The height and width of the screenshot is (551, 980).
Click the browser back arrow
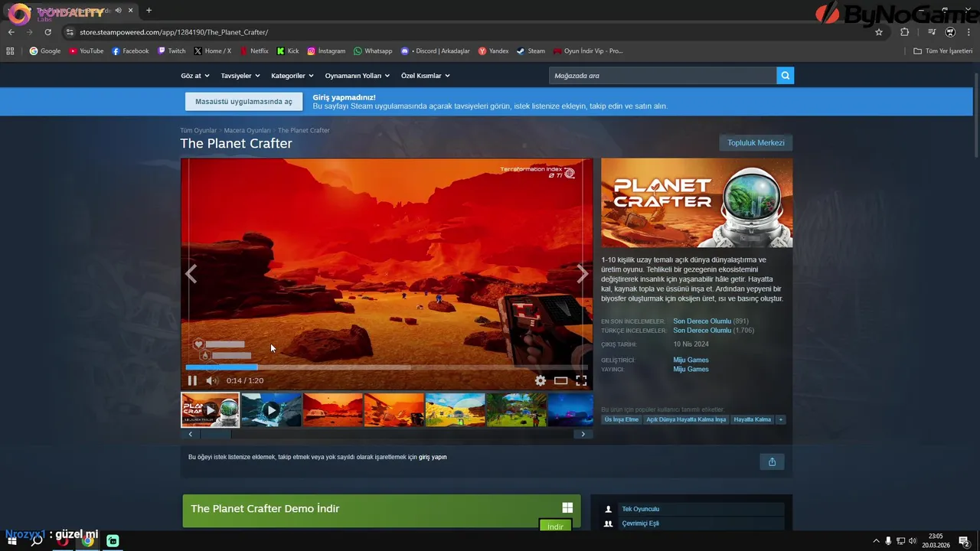tap(11, 32)
